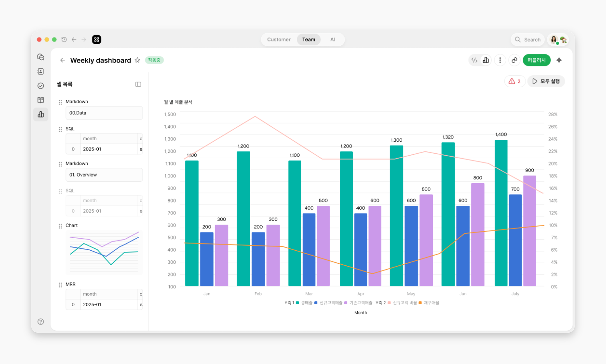Open the three-dot more options menu
This screenshot has height=364, width=606.
point(500,60)
